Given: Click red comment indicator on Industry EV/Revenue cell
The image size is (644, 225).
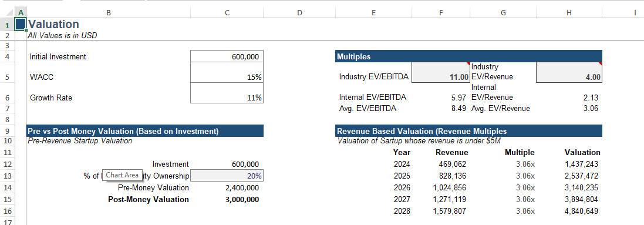Looking at the screenshot, I should [x=601, y=64].
